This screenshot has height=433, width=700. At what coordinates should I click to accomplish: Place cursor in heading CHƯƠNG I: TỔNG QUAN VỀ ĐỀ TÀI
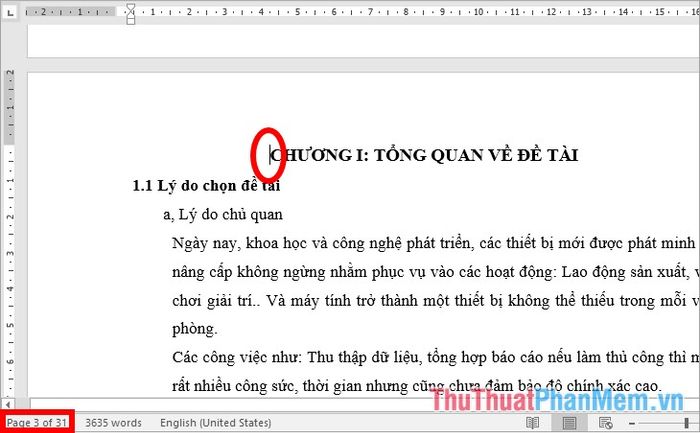pyautogui.click(x=424, y=155)
